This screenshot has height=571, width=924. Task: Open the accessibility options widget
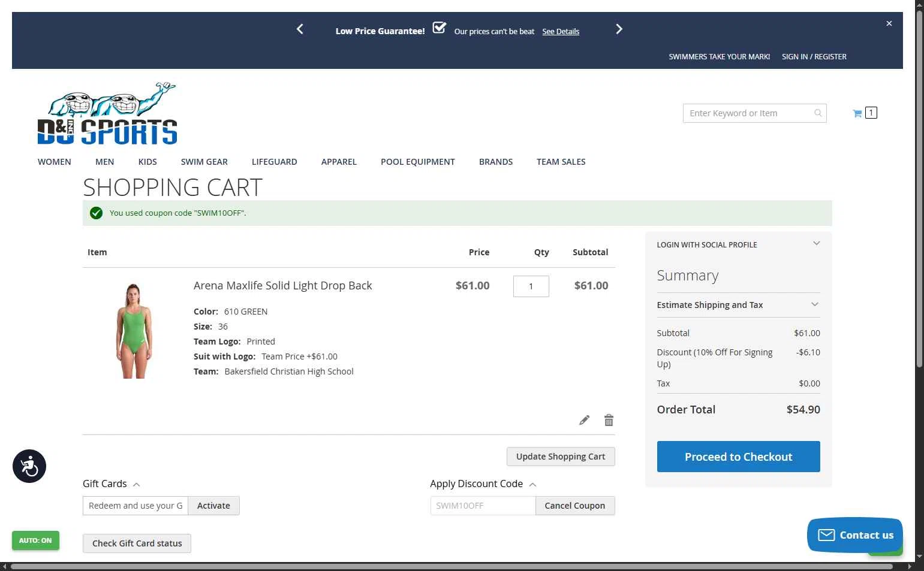[29, 466]
